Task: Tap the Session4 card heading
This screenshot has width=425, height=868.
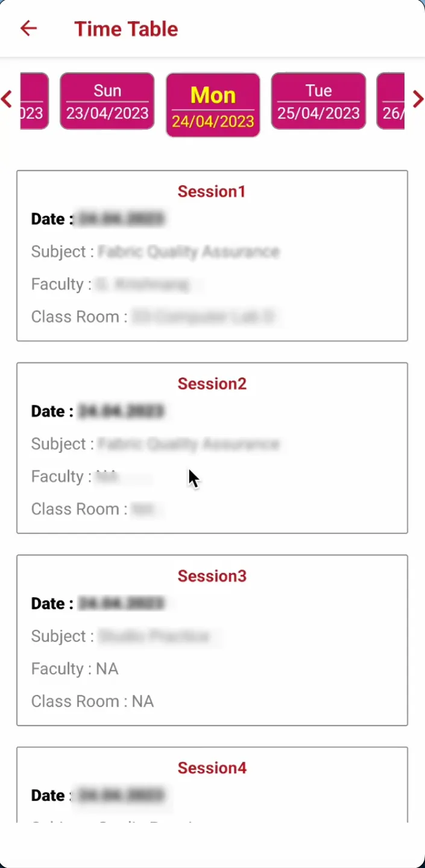Action: click(212, 768)
